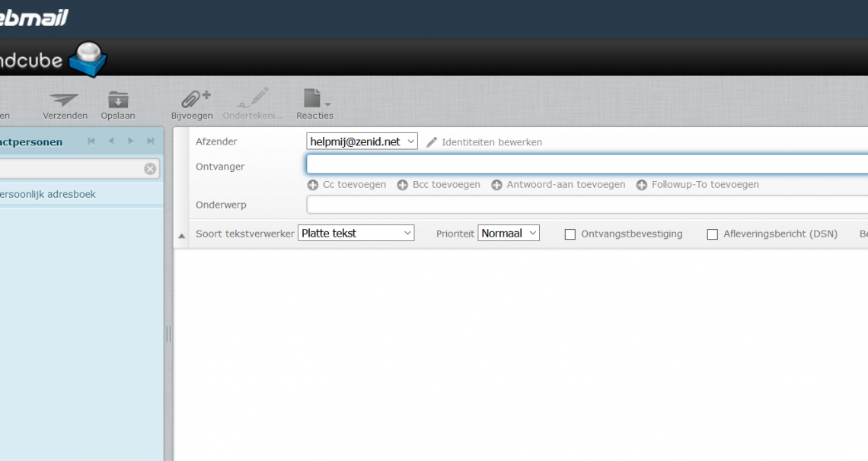Click into the message body area
Image resolution: width=868 pixels, height=461 pixels.
pos(520,354)
